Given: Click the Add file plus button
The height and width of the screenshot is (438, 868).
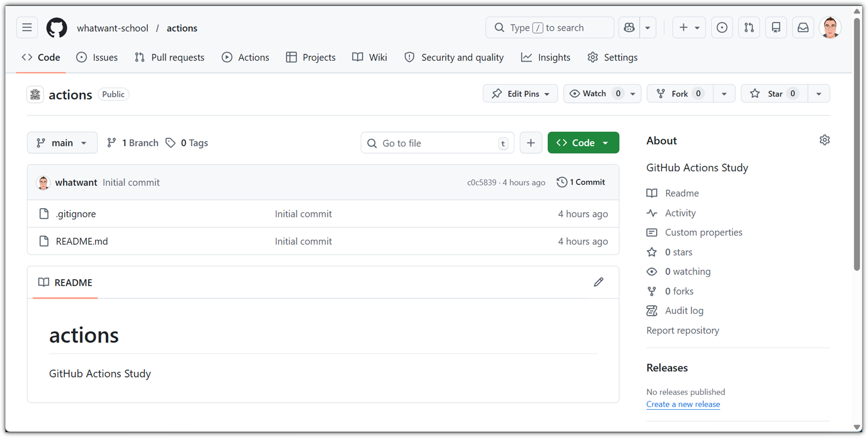Looking at the screenshot, I should pyautogui.click(x=531, y=142).
